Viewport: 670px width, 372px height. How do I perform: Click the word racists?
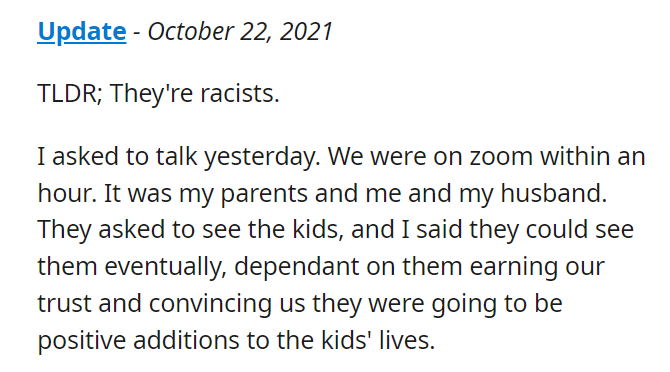(237, 93)
